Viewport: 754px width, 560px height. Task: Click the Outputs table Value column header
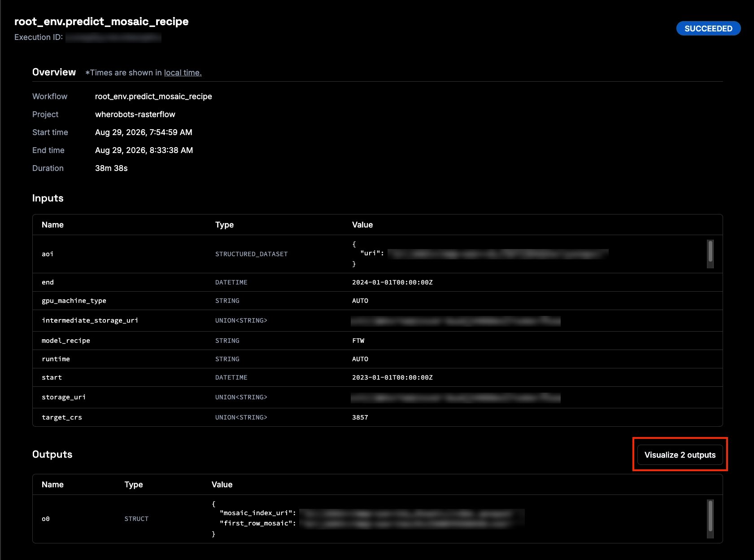click(x=222, y=485)
